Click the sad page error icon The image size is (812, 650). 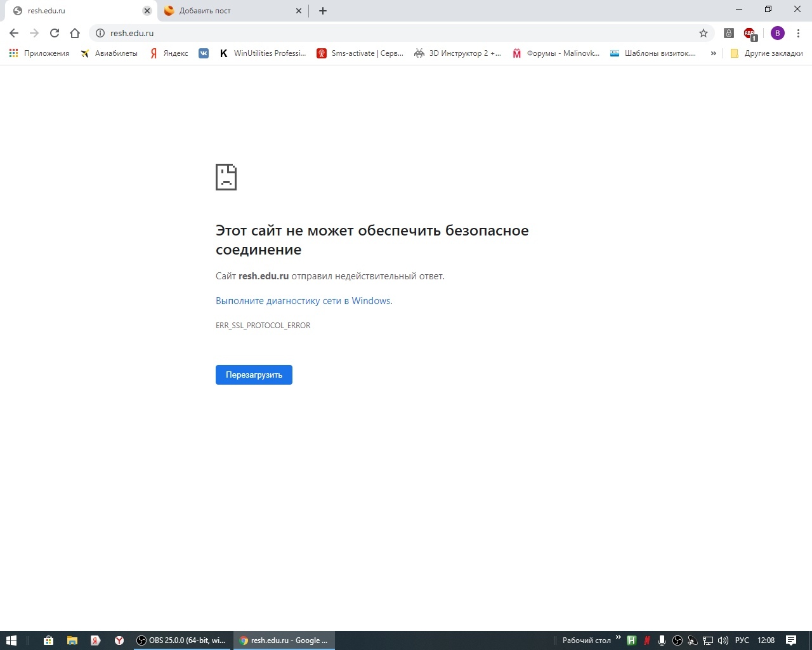226,177
